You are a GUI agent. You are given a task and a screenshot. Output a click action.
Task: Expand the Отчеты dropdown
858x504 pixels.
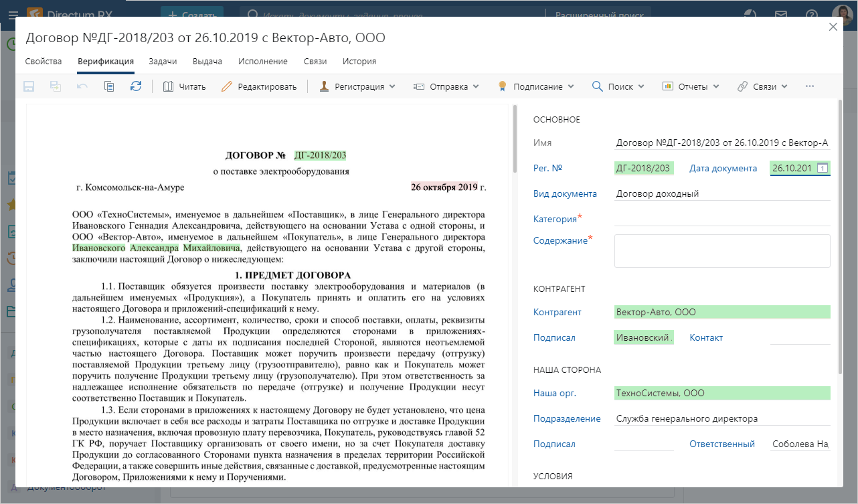[691, 86]
